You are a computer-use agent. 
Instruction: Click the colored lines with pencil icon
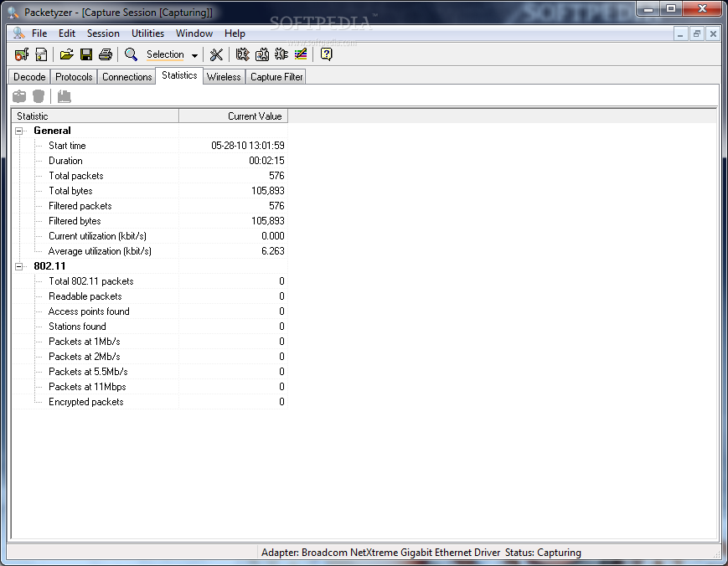(301, 54)
